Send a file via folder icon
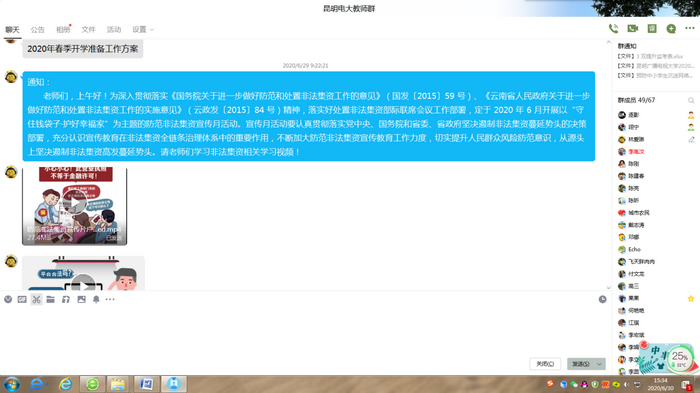The width and height of the screenshot is (700, 393). 50,299
